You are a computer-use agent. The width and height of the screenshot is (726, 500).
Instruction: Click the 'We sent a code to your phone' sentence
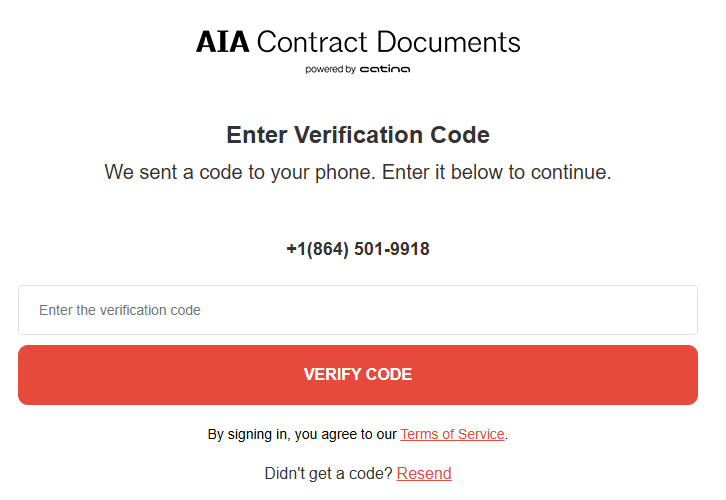point(240,172)
